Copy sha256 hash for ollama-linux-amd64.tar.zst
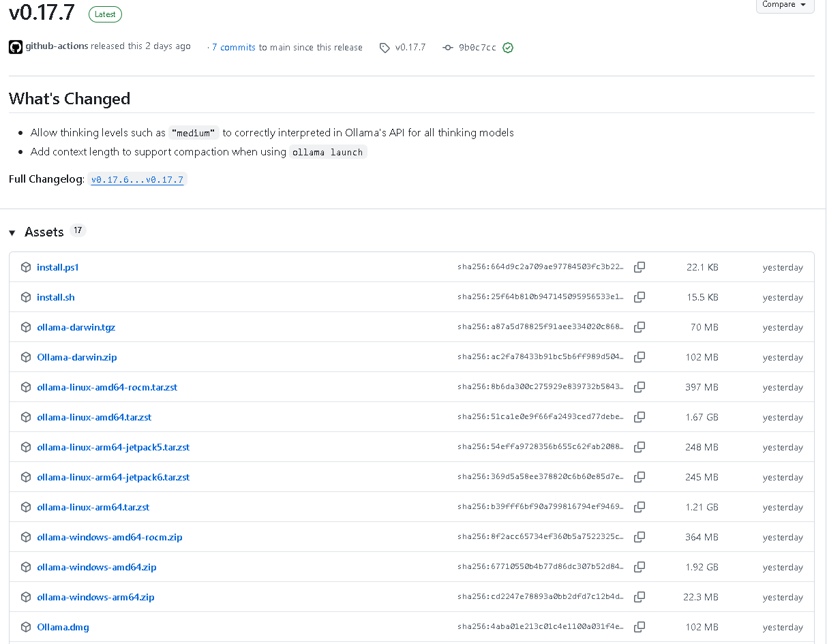 pyautogui.click(x=640, y=417)
